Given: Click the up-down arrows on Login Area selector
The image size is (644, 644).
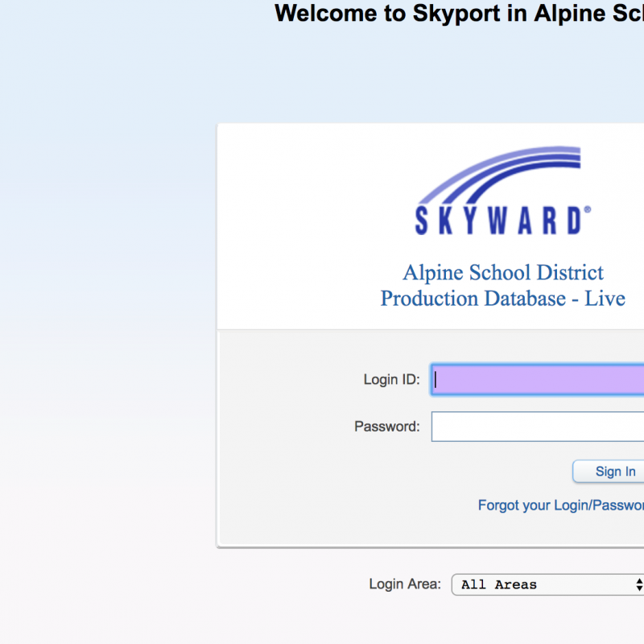Looking at the screenshot, I should coord(639,584).
